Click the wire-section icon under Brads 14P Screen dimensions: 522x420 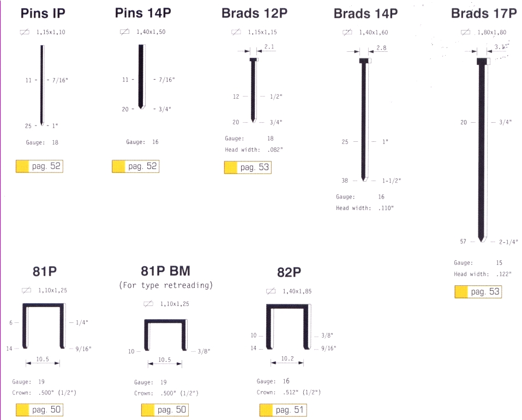(347, 33)
